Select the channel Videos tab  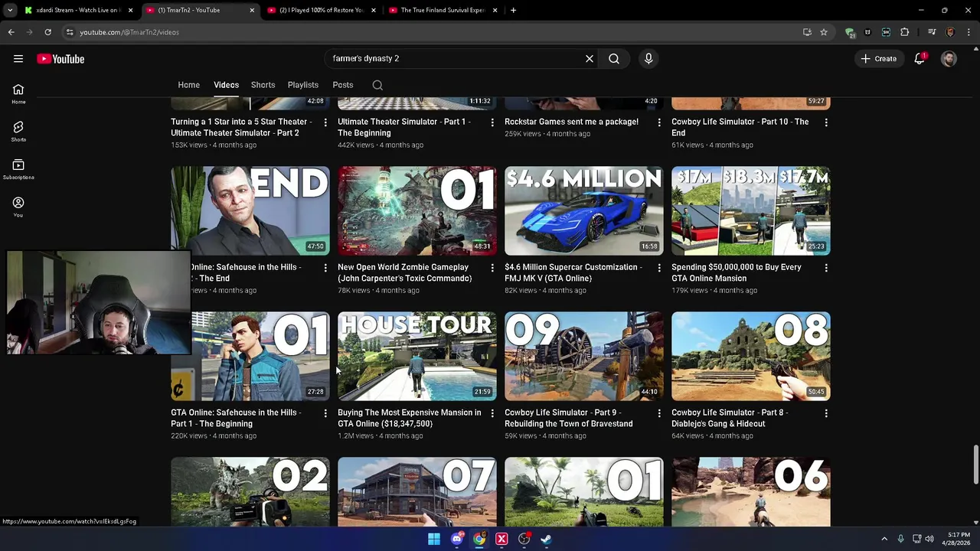pos(226,85)
